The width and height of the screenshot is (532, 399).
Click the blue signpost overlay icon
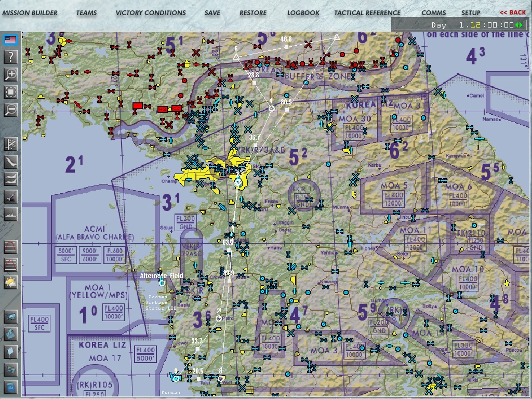pos(10,352)
